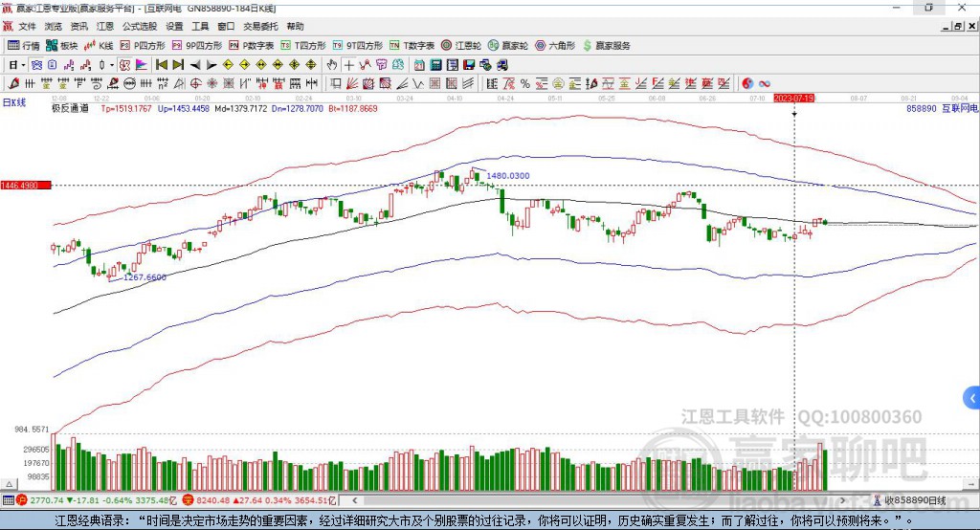
Task: Expand the candlestick chart type dropdown arrow
Action: 111,65
